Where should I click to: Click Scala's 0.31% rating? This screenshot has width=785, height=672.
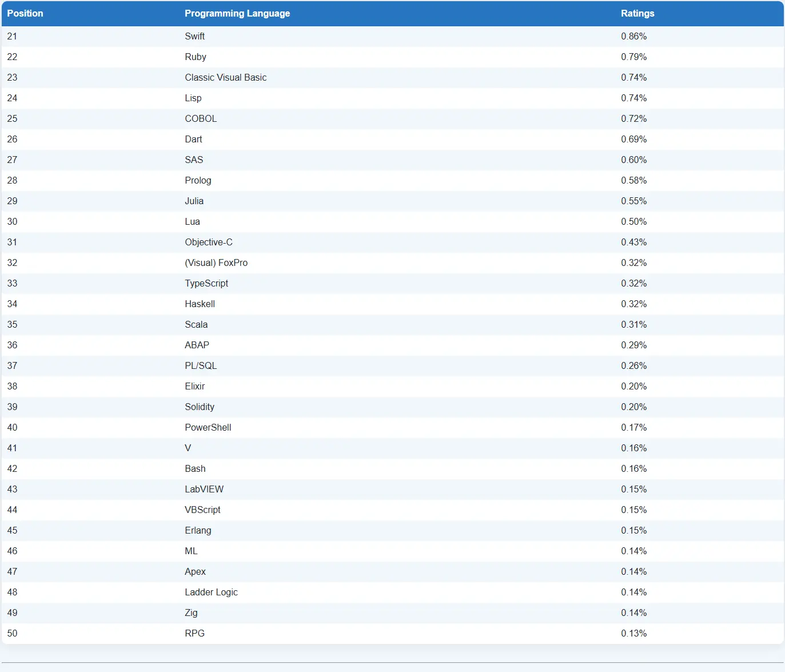(x=634, y=324)
